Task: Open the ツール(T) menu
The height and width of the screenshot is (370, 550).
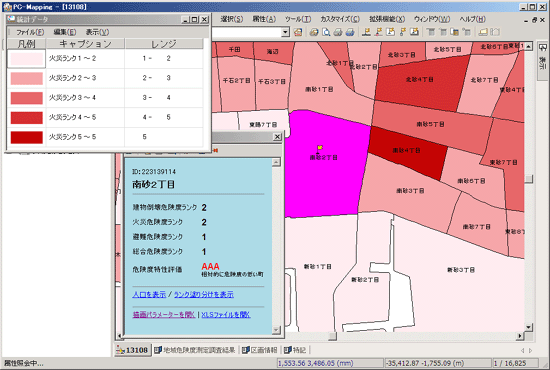Action: (x=298, y=19)
